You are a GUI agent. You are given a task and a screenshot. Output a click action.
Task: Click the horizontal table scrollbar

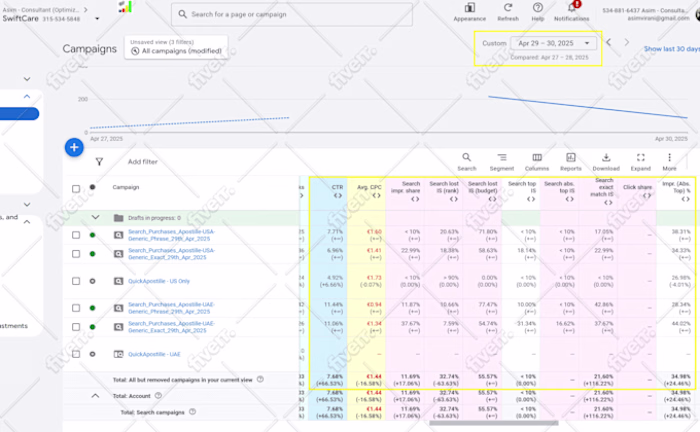pos(493,423)
